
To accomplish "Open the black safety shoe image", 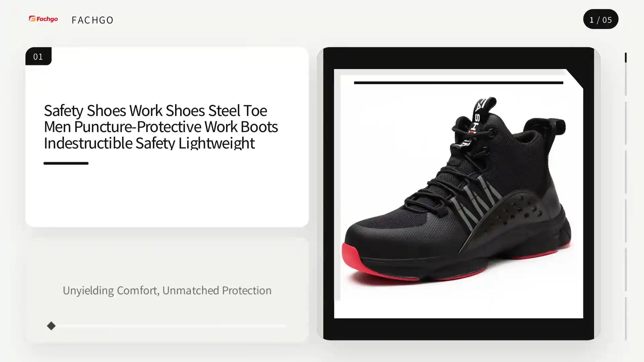I will (x=458, y=193).
